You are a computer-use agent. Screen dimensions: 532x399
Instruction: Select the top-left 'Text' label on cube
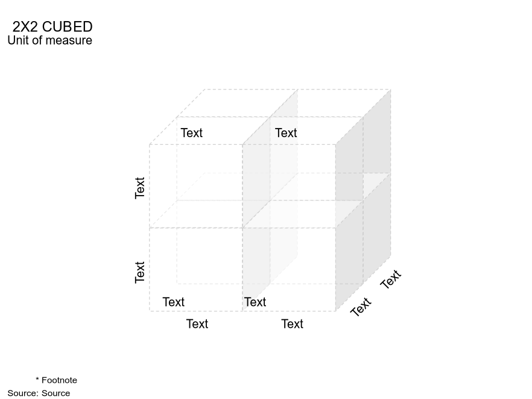tap(191, 133)
